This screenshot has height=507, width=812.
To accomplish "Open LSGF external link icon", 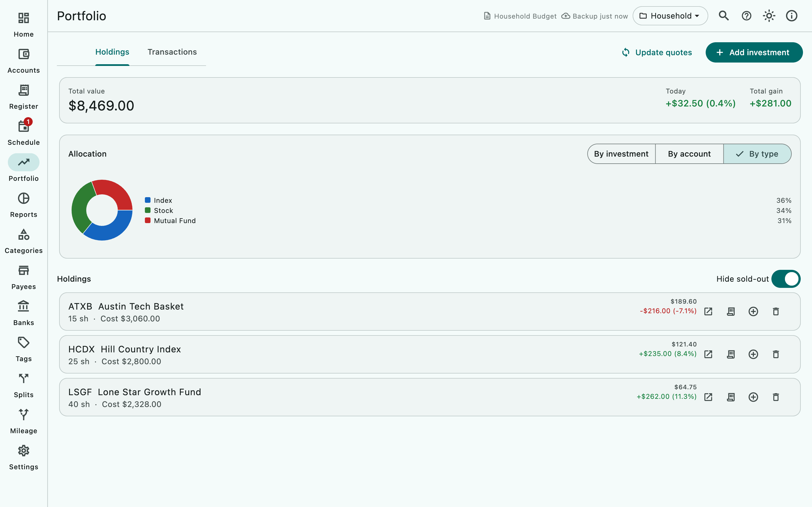I will coord(708,397).
